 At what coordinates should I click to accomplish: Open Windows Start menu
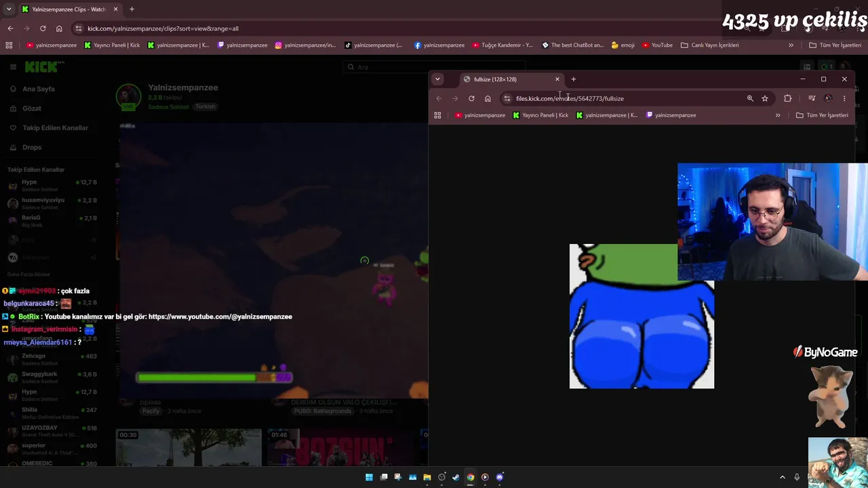[369, 477]
